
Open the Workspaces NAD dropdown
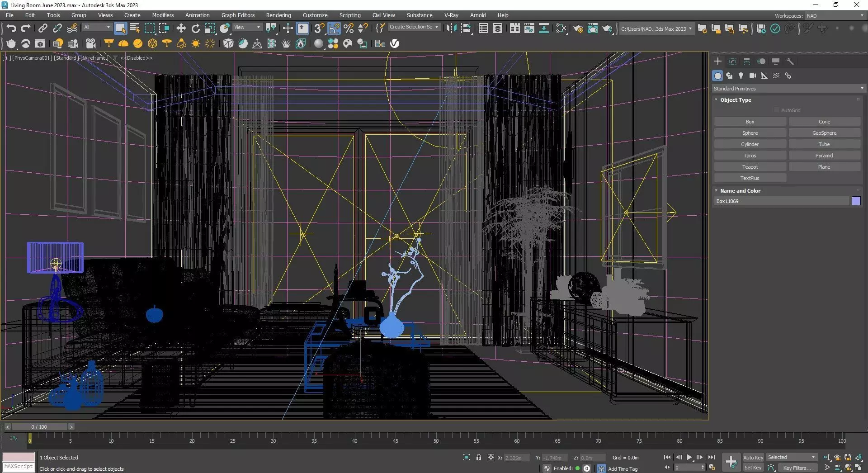835,16
